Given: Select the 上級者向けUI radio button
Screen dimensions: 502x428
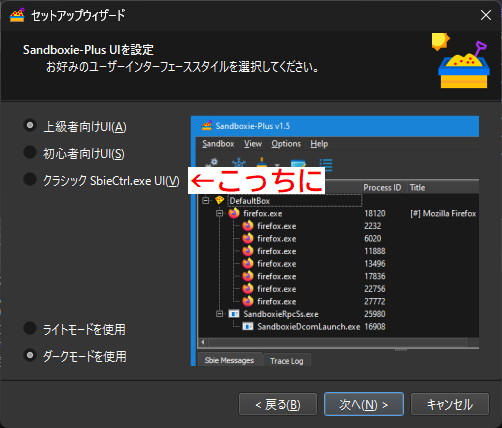Looking at the screenshot, I should point(30,125).
